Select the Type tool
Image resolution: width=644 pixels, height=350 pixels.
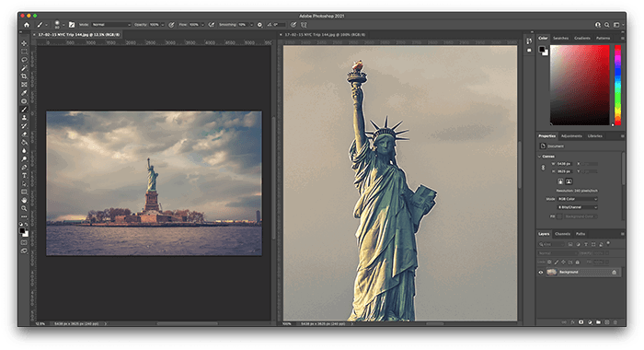(x=24, y=176)
